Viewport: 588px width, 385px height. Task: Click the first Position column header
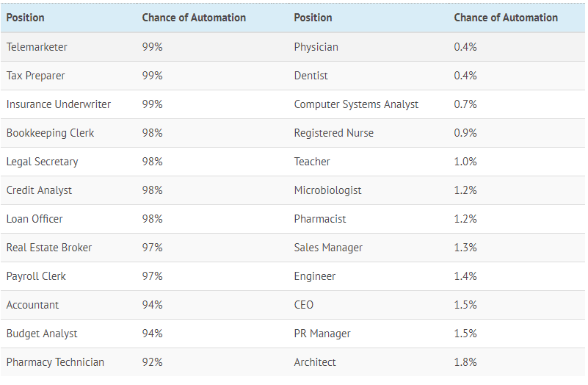(x=25, y=18)
